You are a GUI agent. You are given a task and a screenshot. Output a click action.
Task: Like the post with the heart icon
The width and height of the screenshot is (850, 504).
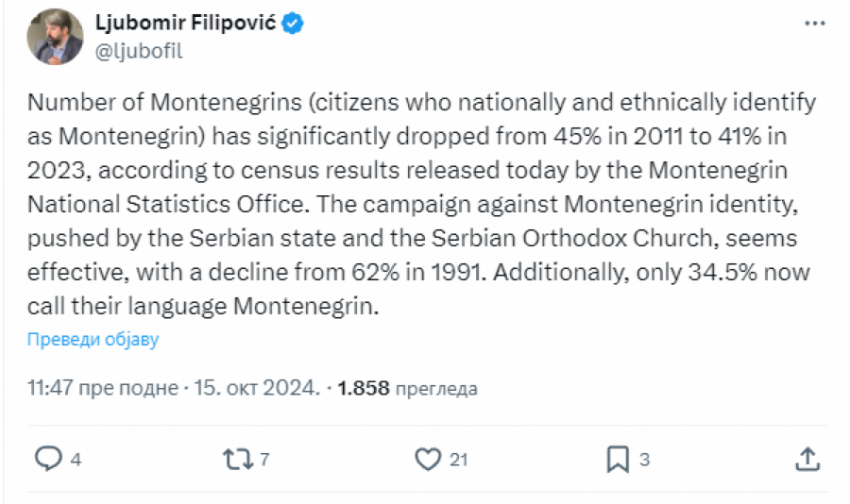coord(429,459)
